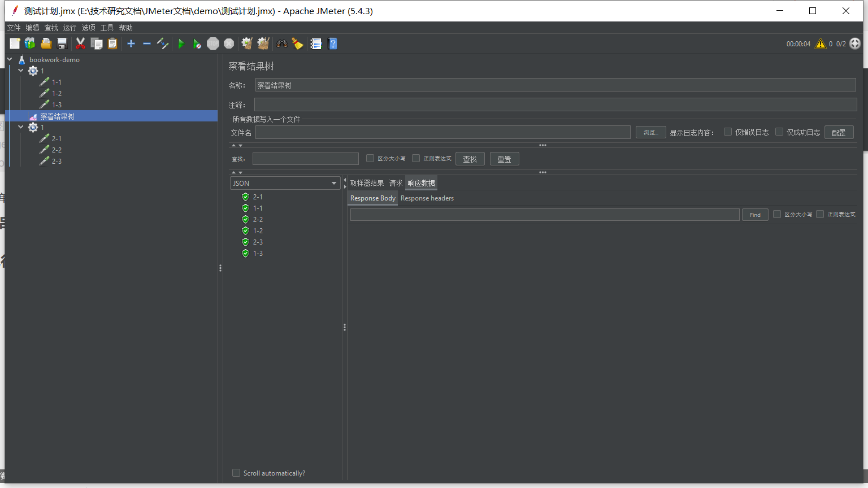
Task: Click the Find button
Action: point(755,215)
